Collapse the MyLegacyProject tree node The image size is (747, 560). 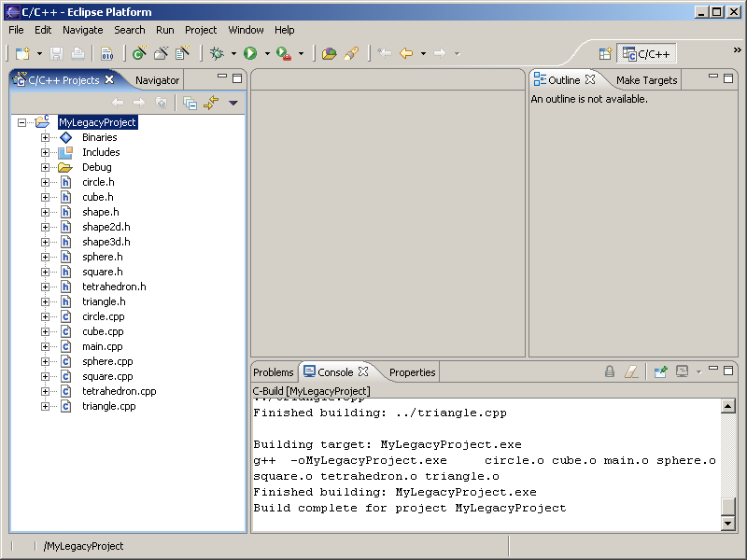(21, 122)
